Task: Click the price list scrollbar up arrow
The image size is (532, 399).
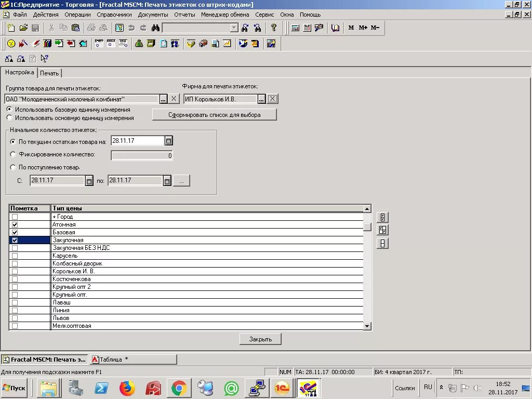Action: 367,208
